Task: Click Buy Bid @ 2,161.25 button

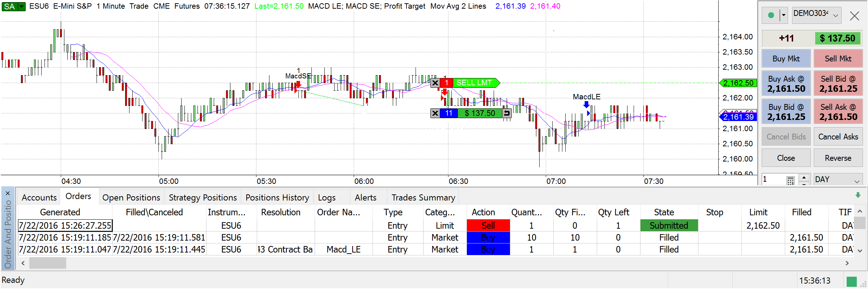Action: (786, 112)
